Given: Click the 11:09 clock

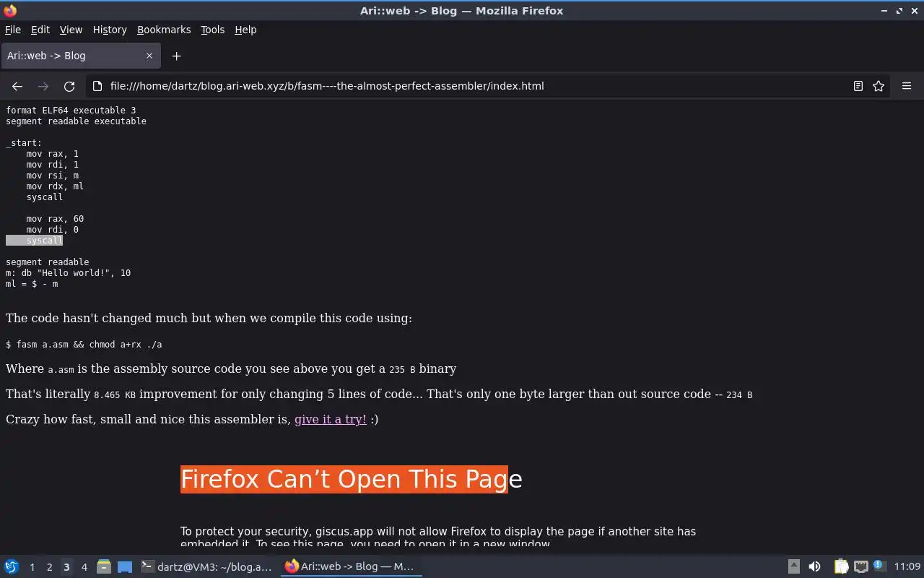Looking at the screenshot, I should (x=907, y=566).
